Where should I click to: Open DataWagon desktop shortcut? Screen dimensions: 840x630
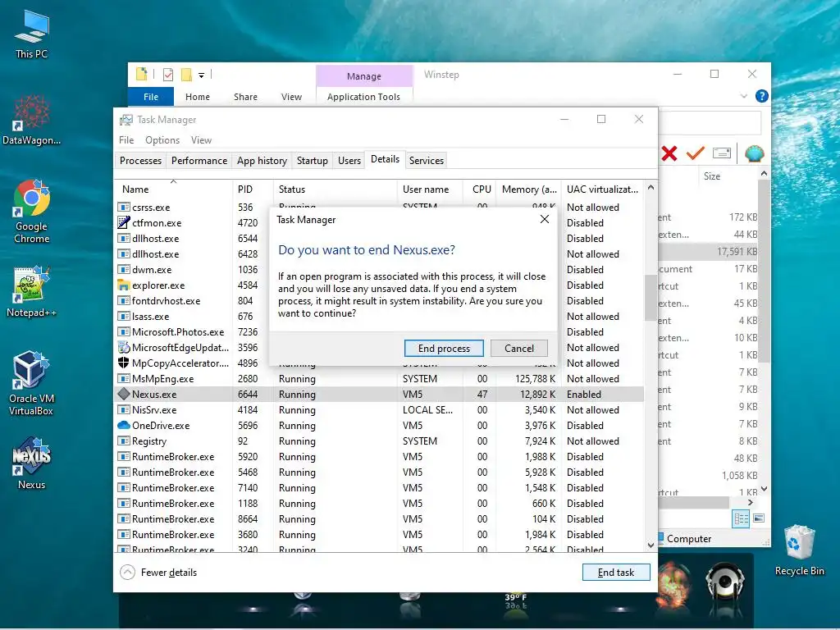[x=32, y=121]
